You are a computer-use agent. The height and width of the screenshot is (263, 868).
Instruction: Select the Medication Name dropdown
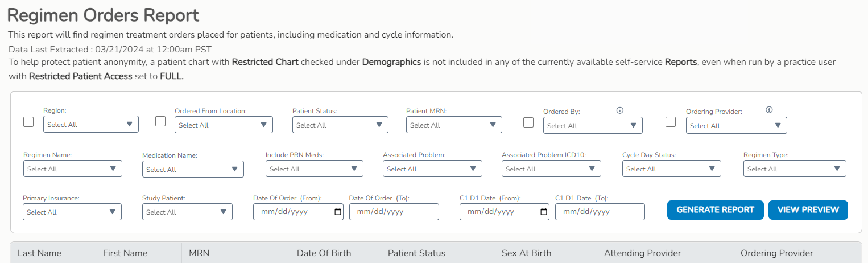tap(193, 170)
